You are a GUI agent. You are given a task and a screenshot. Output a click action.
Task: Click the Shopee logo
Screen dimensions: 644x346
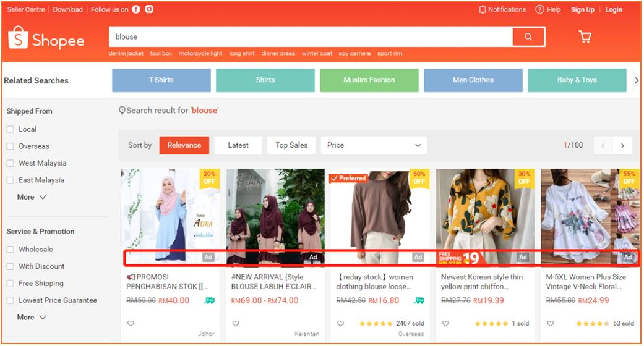point(46,40)
